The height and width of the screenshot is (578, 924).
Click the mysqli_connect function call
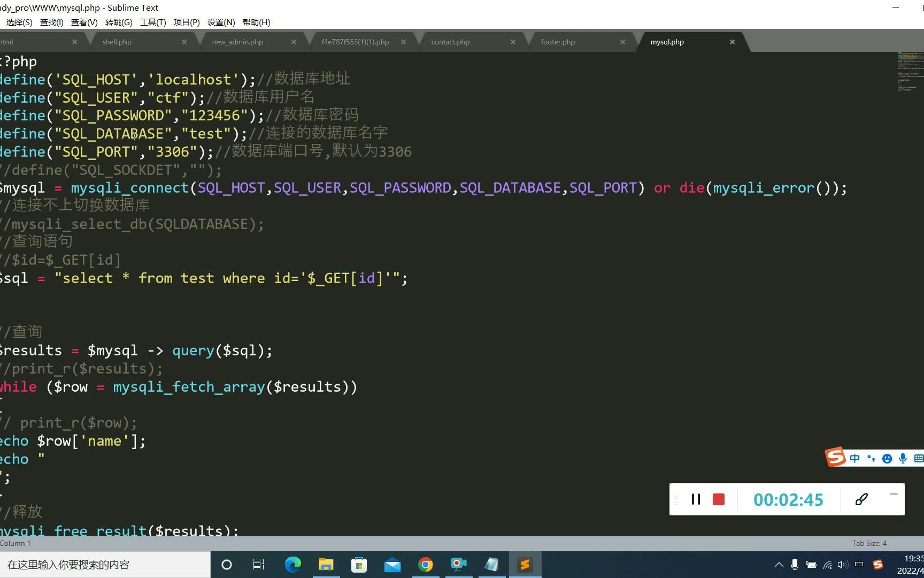pyautogui.click(x=129, y=188)
